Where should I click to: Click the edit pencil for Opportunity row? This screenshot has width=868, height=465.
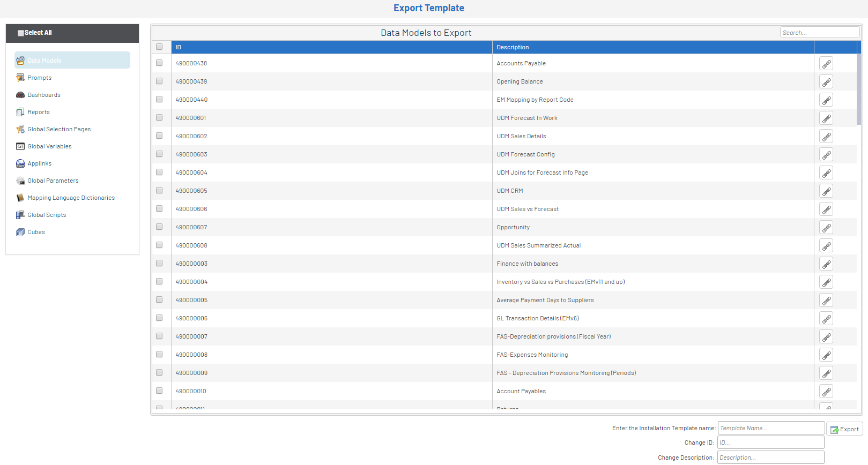[826, 228]
